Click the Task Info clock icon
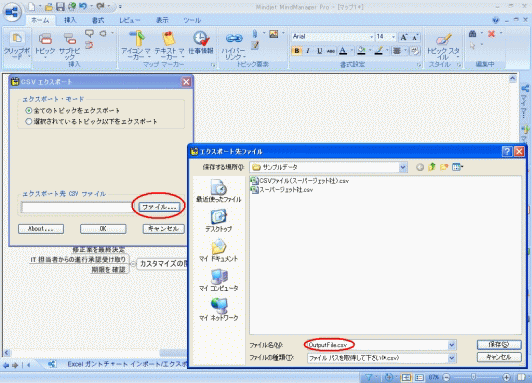The height and width of the screenshot is (383, 532). click(x=201, y=43)
